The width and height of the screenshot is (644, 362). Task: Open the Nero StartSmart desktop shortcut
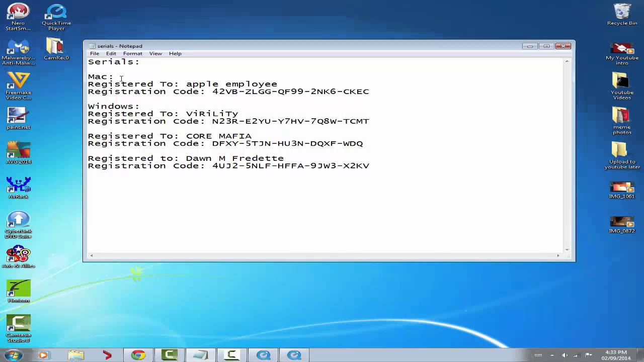pyautogui.click(x=18, y=17)
